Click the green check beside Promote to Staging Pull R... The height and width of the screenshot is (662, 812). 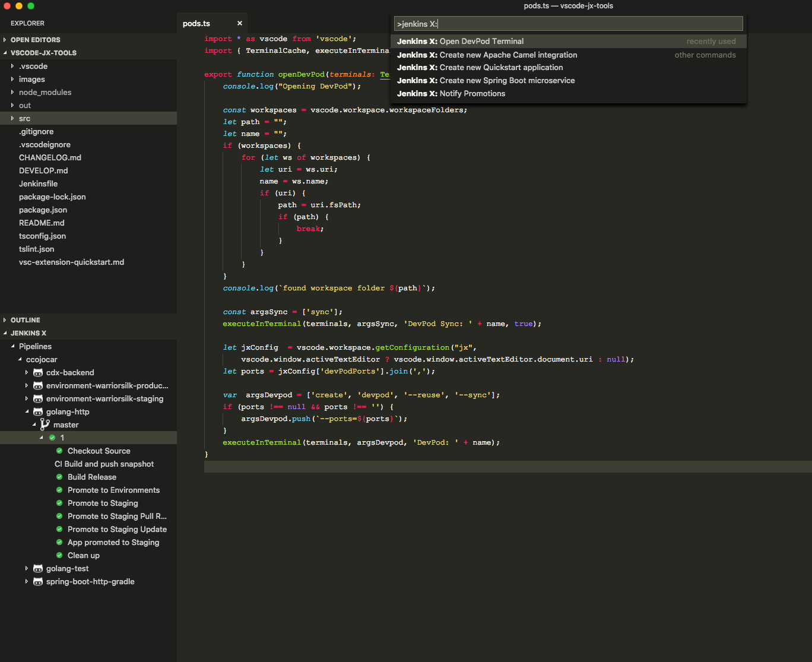[59, 516]
